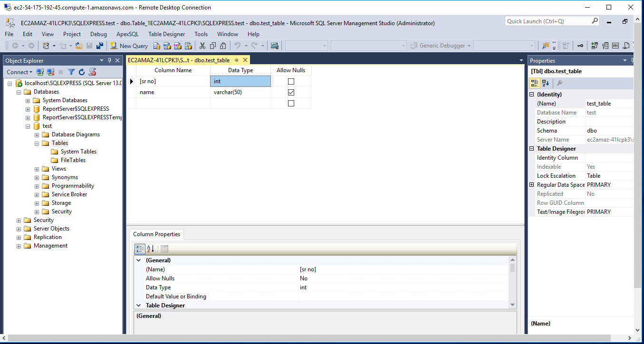Disconnect the current server connection

point(50,72)
